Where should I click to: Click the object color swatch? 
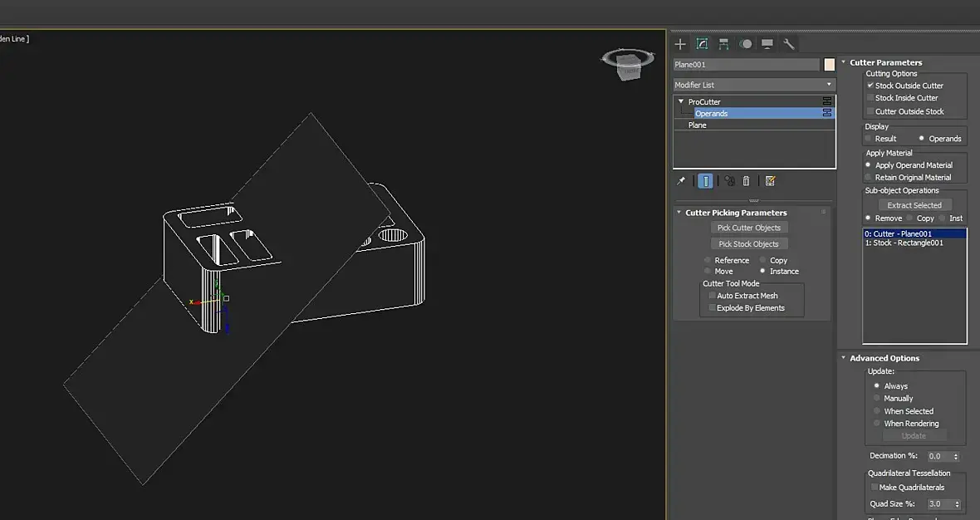(829, 64)
